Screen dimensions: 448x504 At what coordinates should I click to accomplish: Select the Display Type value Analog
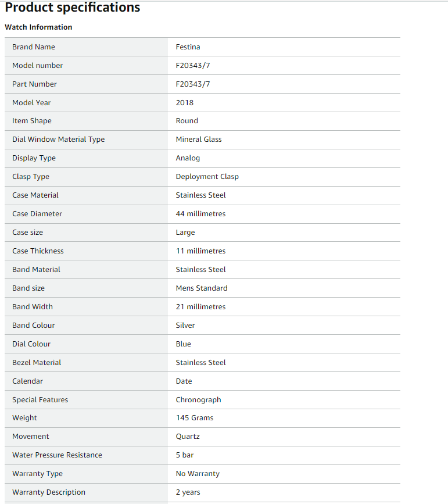click(x=188, y=158)
